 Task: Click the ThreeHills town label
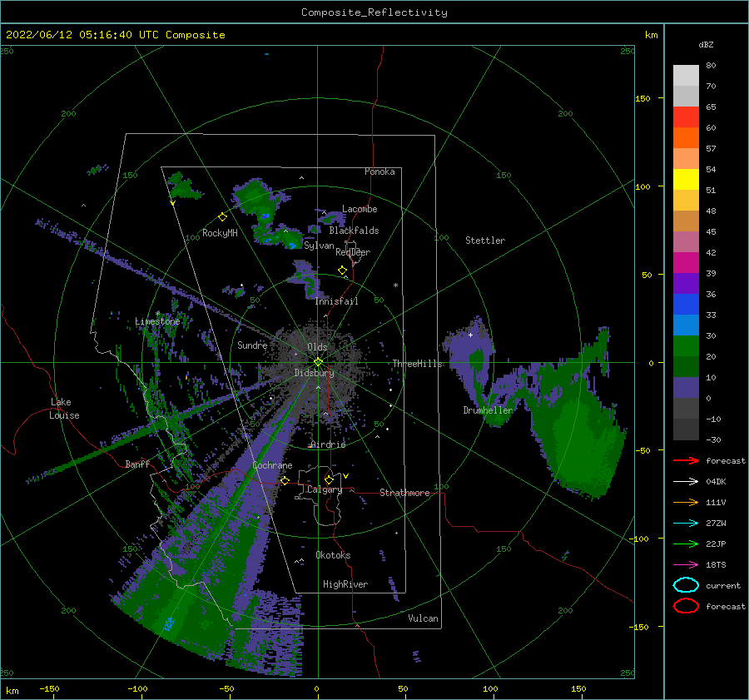[x=418, y=364]
